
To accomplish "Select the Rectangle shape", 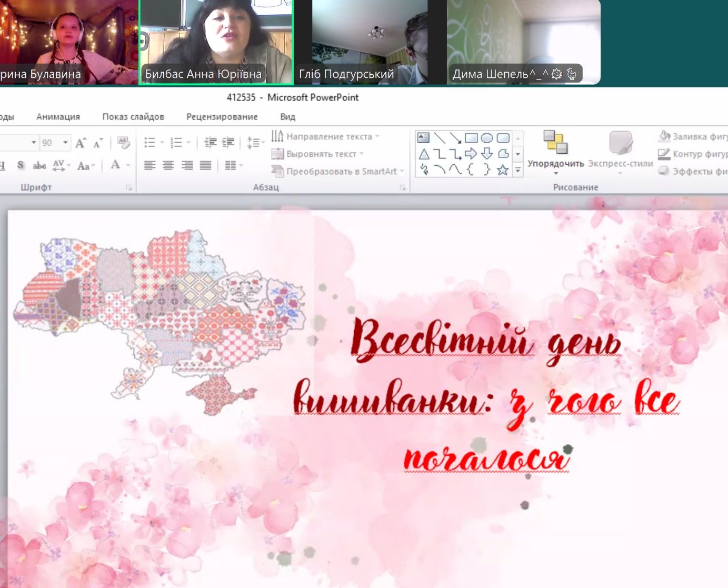I will click(x=471, y=138).
